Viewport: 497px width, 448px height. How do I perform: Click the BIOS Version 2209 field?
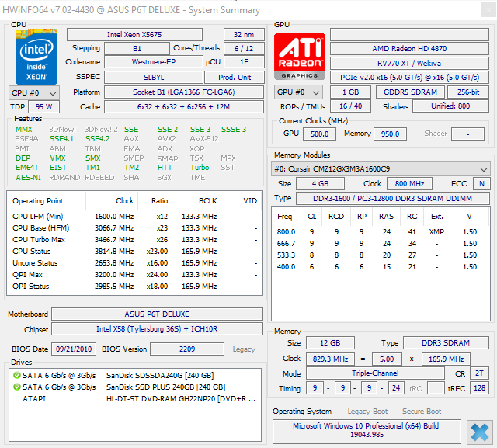point(187,349)
